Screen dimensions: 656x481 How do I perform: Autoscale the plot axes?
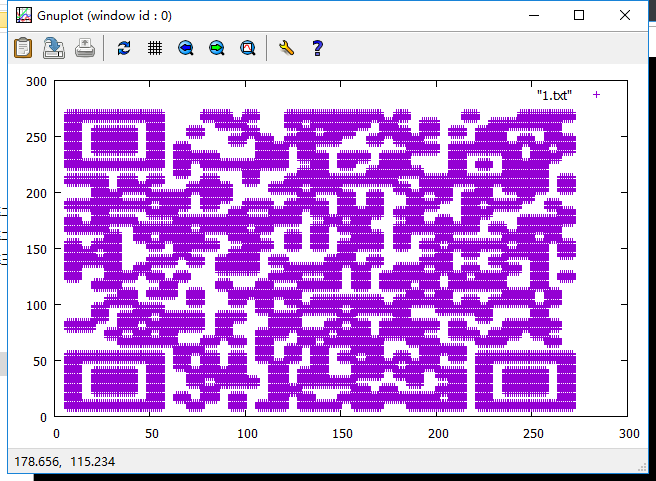(x=248, y=47)
